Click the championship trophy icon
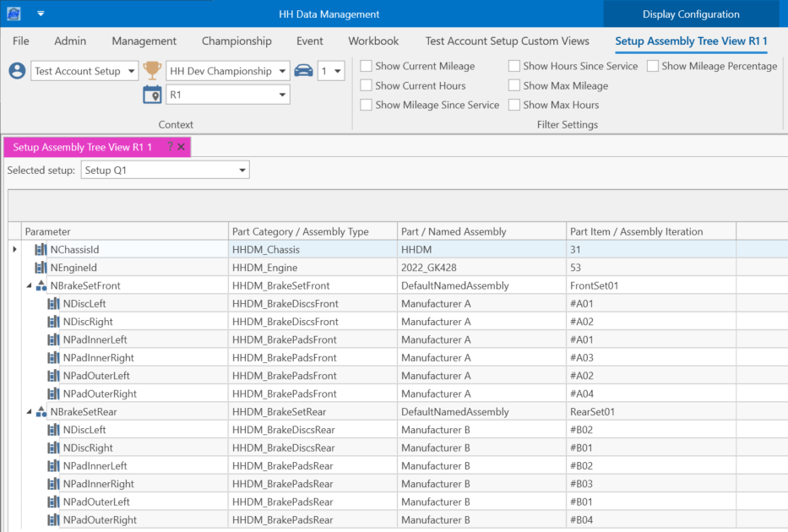 pyautogui.click(x=152, y=71)
